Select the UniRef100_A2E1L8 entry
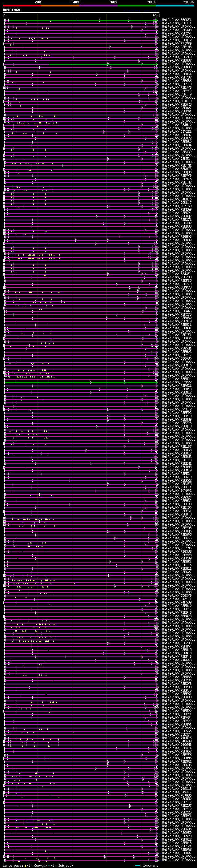The image size is (197, 868). [176, 84]
